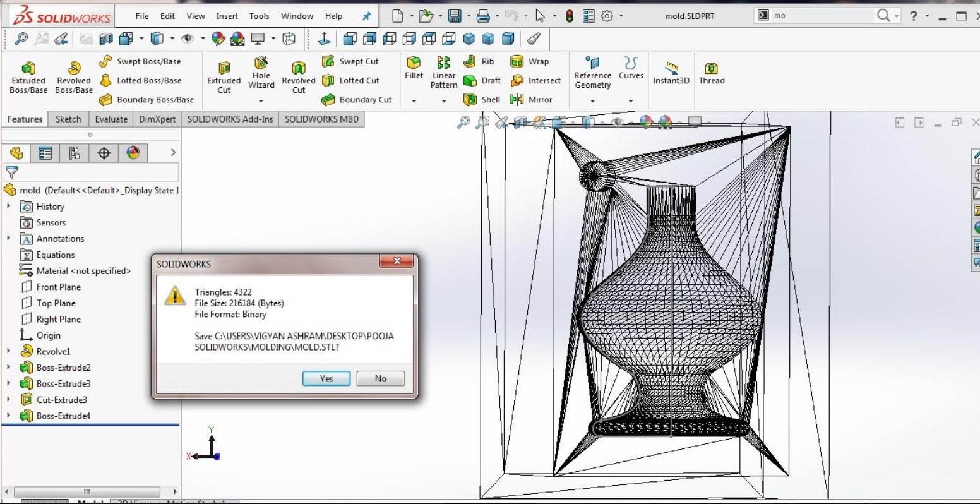Choose the Lofted Boss/Base tool
This screenshot has height=504, width=980.
click(141, 80)
